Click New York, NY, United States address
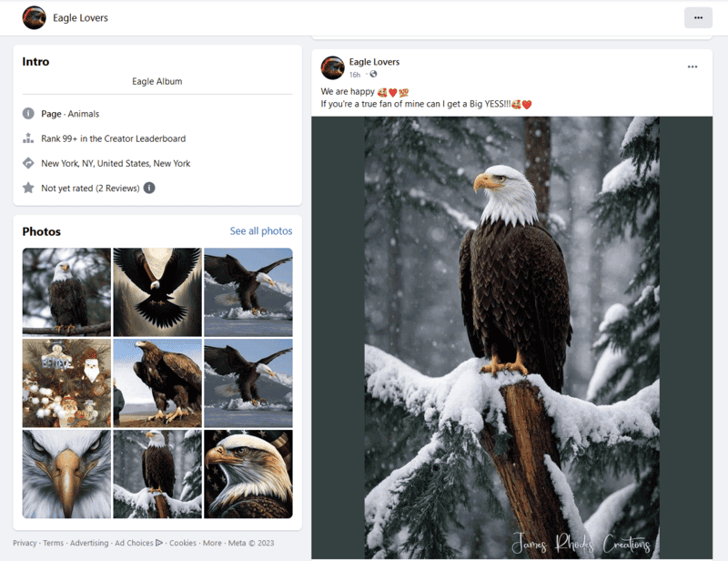The height and width of the screenshot is (561, 728). coord(116,163)
